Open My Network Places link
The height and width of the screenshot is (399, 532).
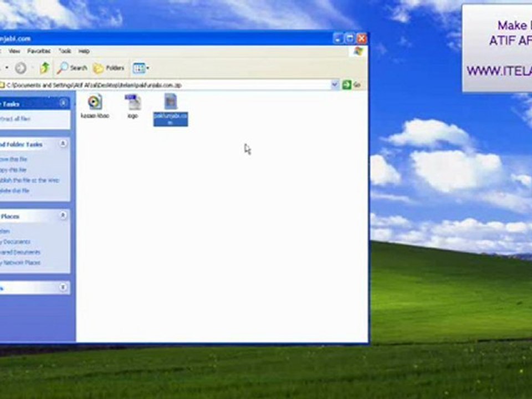[20, 263]
